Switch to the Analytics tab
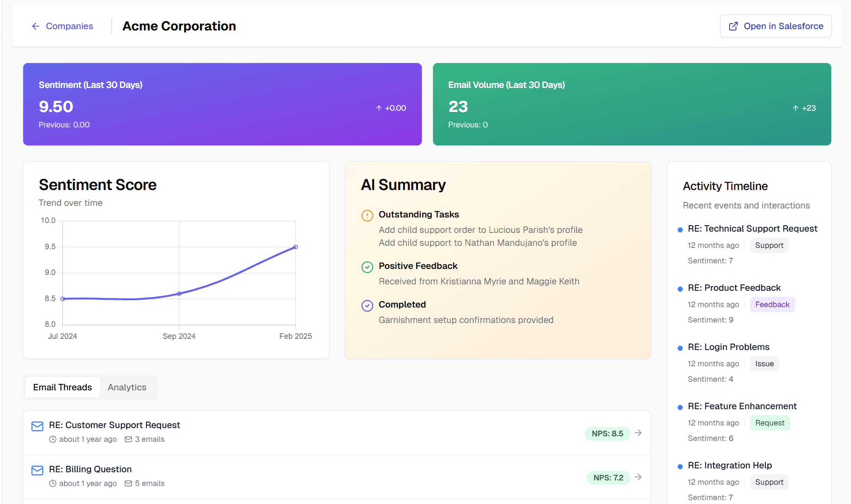The image size is (851, 504). tap(127, 387)
